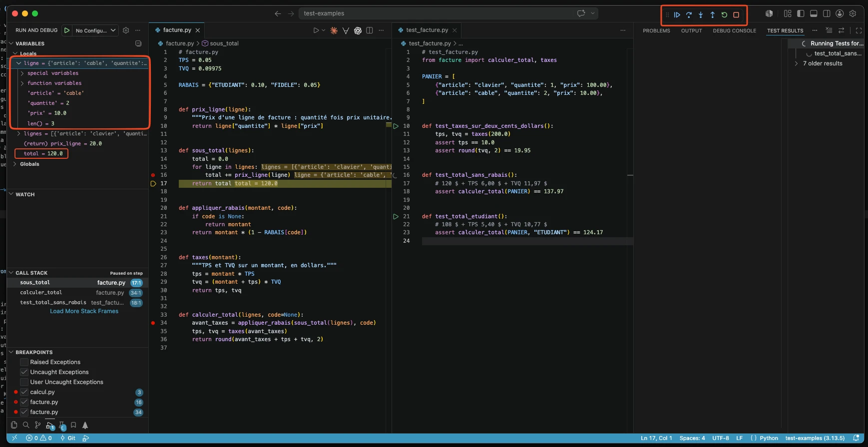Select calculer_total stack frame
Image resolution: width=868 pixels, height=447 pixels.
point(78,293)
